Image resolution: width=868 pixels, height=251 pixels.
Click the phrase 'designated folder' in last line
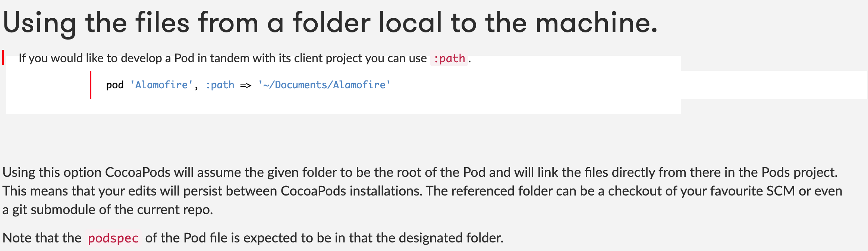point(450,238)
